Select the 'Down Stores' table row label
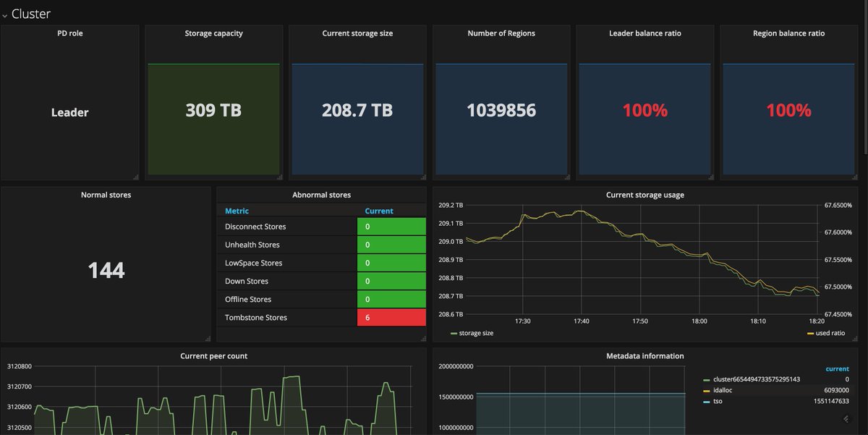 (x=247, y=281)
